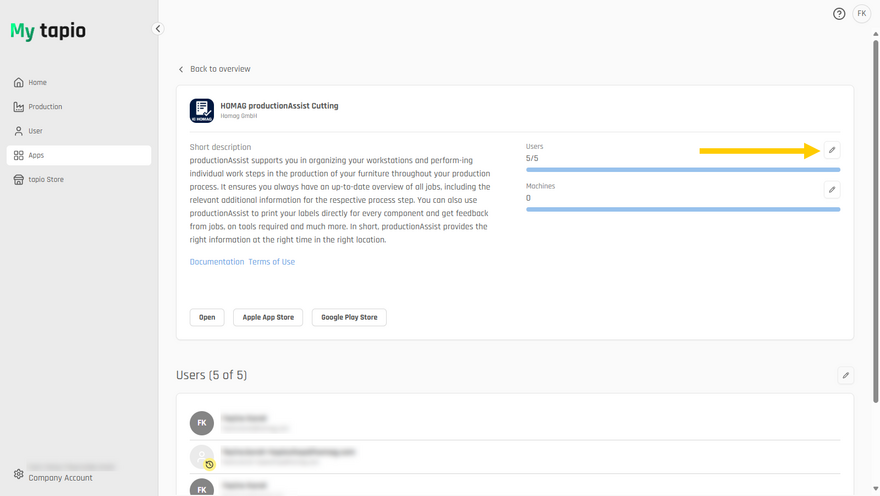880x496 pixels.
Task: Click the scrollbar up arrow
Action: pyautogui.click(x=876, y=34)
